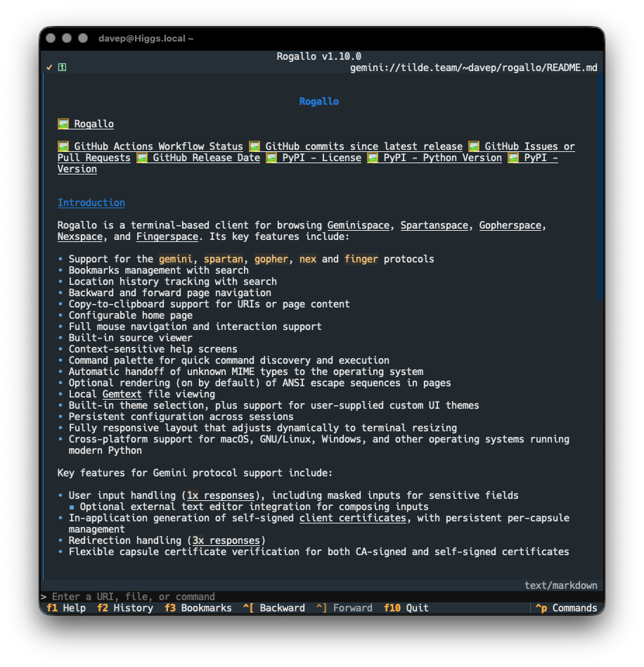Click the Rogallo v1.10.0 title text

[x=318, y=56]
